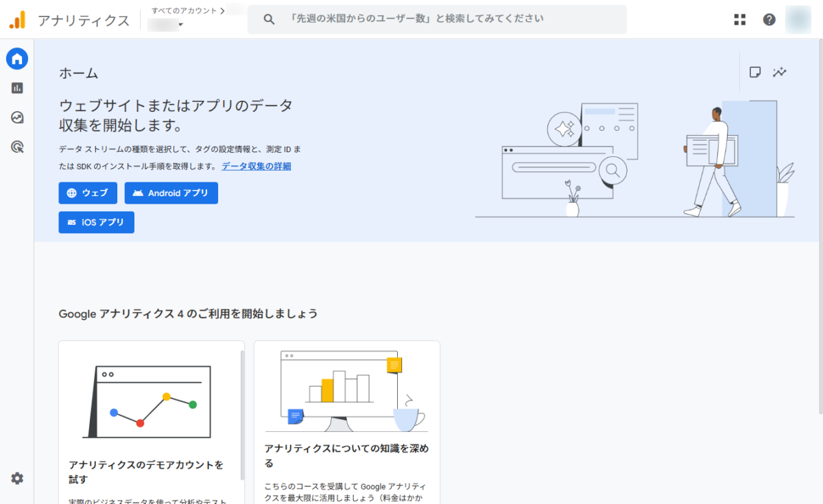This screenshot has width=823, height=504.
Task: Open the データ収集の詳細 link
Action: point(256,166)
